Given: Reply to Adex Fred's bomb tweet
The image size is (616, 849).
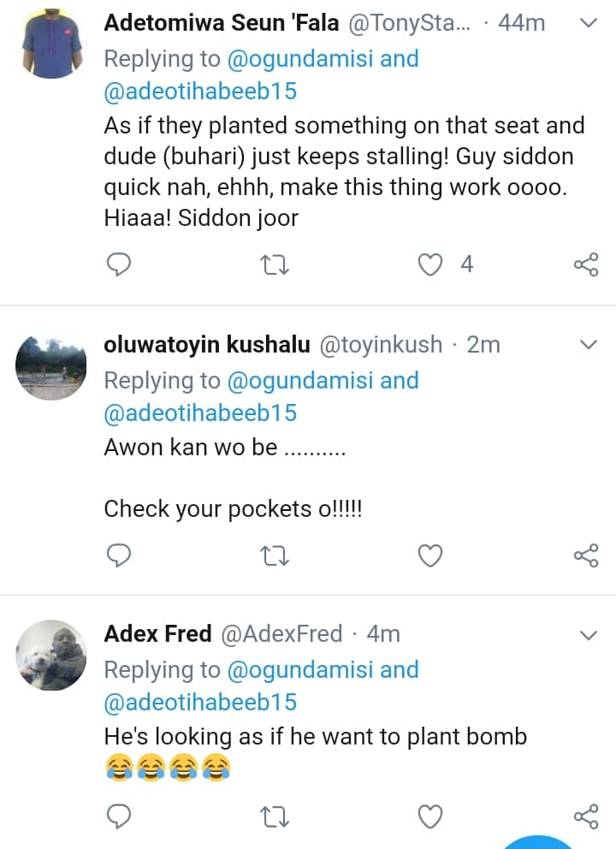Looking at the screenshot, I should [x=119, y=816].
